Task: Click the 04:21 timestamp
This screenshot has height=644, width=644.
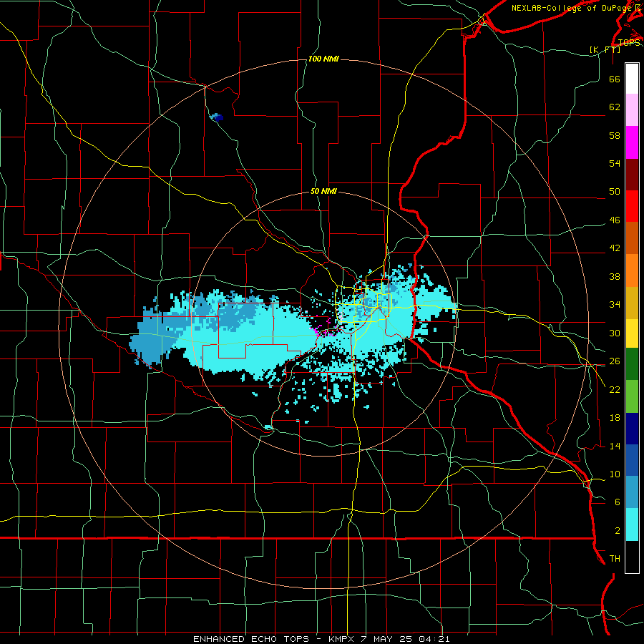Action: (x=434, y=639)
